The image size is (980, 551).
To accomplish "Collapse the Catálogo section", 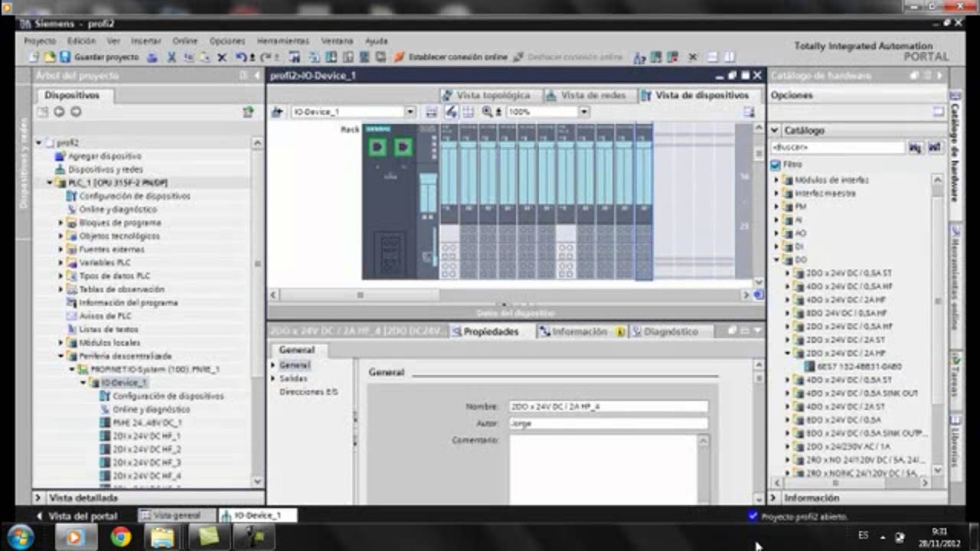I will pos(775,130).
